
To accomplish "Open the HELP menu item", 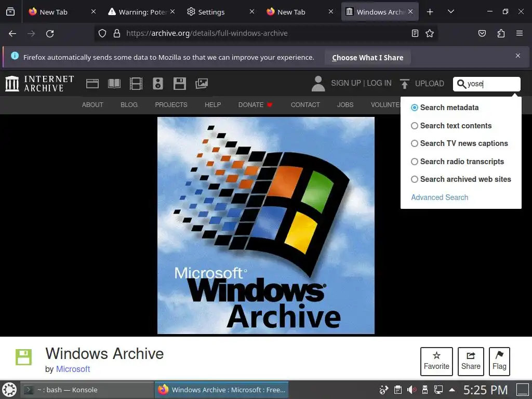I will pyautogui.click(x=212, y=105).
